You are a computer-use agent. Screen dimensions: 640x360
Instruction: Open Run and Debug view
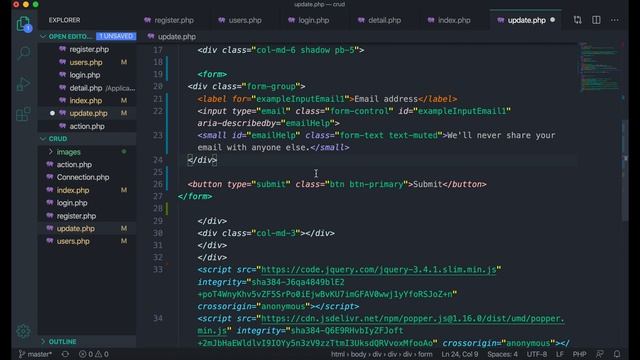pos(24,84)
